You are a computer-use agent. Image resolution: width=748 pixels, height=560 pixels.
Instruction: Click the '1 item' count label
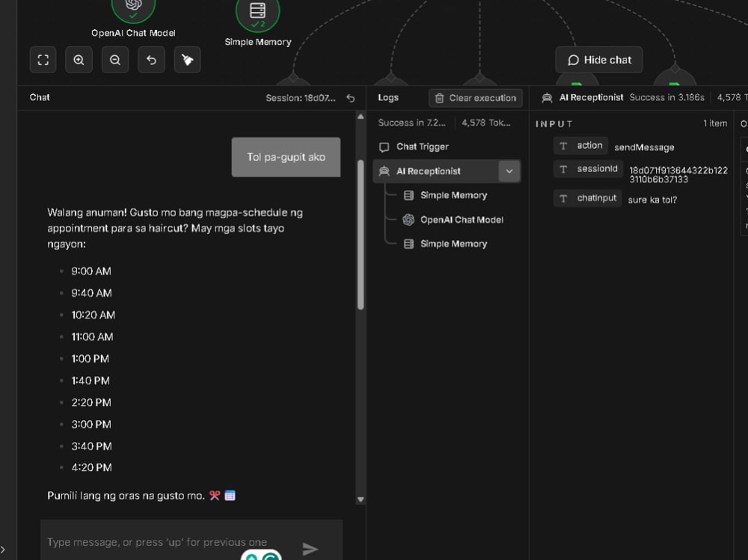[x=715, y=123]
